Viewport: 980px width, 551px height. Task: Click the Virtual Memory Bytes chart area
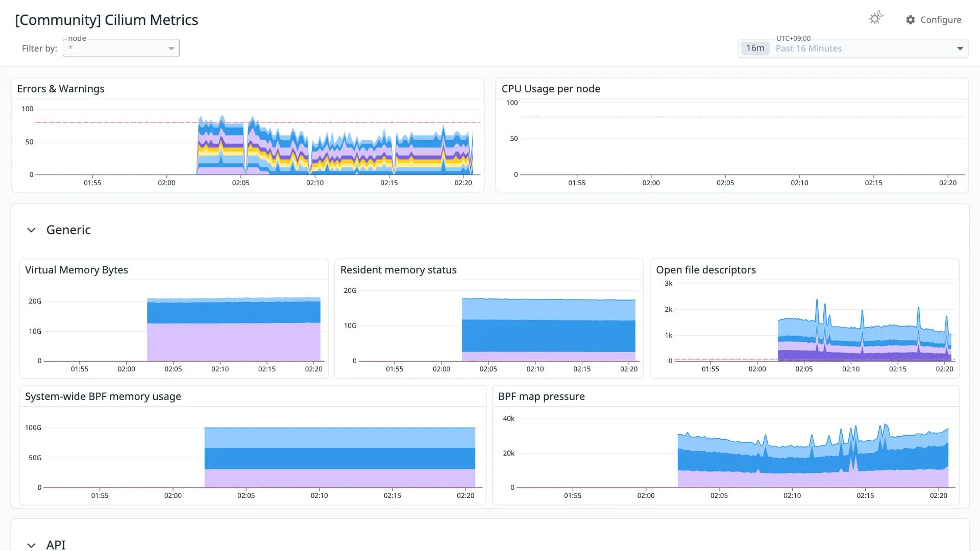[184, 324]
